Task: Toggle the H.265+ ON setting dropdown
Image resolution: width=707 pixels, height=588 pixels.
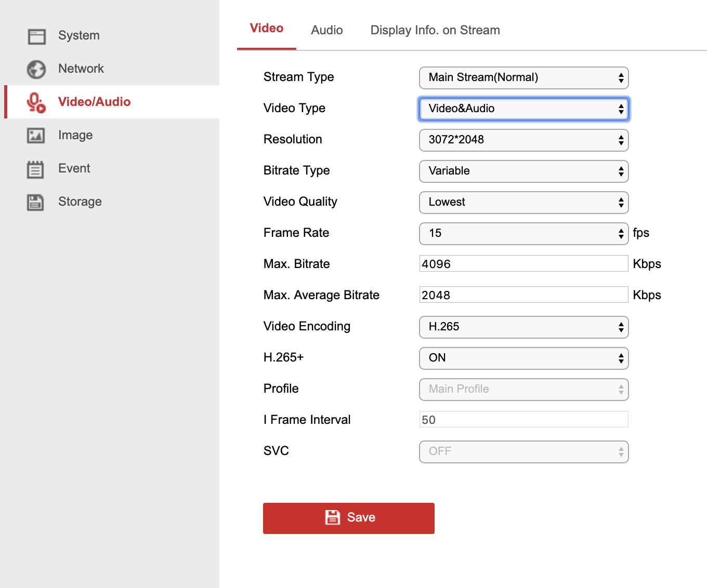Action: [x=523, y=358]
